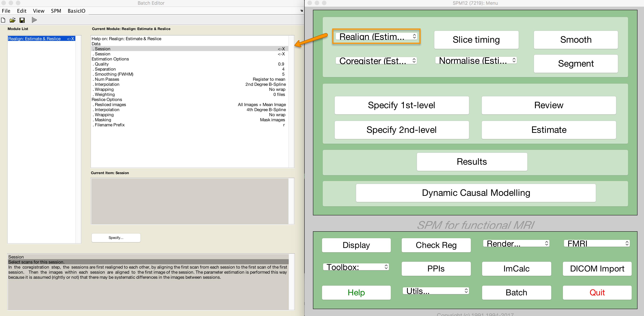This screenshot has width=644, height=316.
Task: Click the Specify 2nd-level button
Action: click(402, 130)
